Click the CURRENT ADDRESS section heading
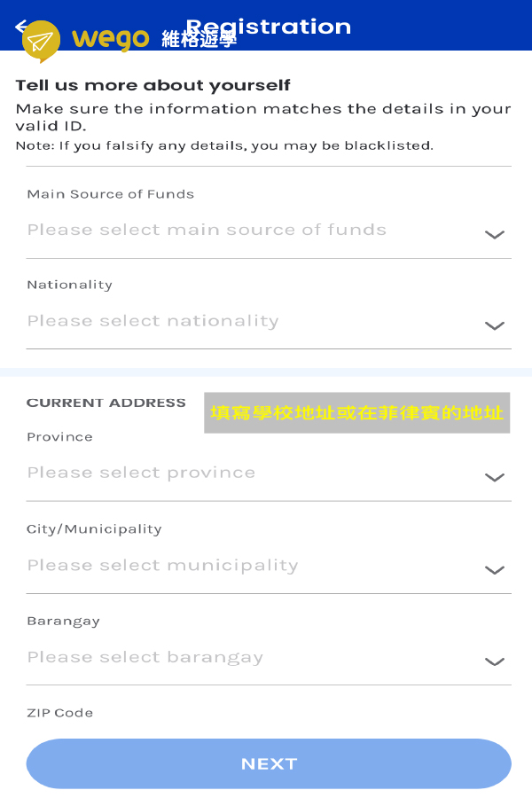The width and height of the screenshot is (532, 798). [x=106, y=403]
